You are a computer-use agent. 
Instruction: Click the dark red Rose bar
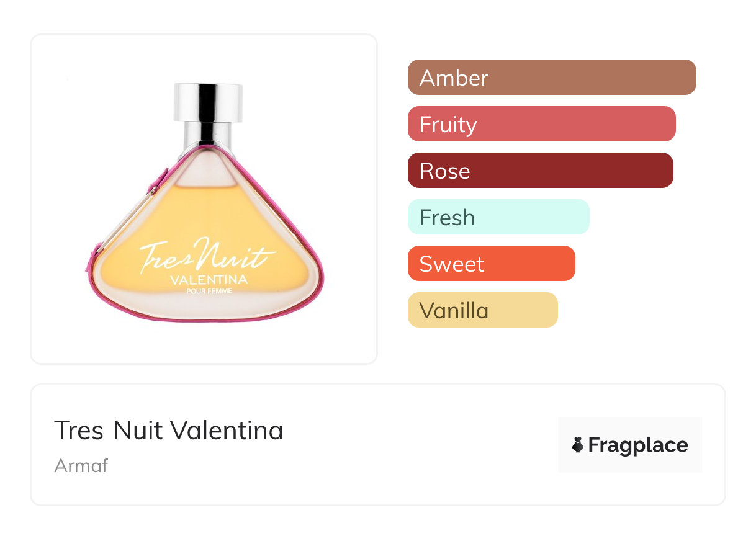pyautogui.click(x=540, y=171)
